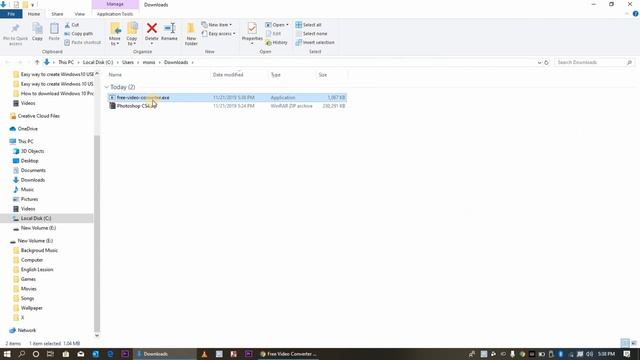
Task: Click the taskbar Search magnifier icon
Action: pos(22,354)
